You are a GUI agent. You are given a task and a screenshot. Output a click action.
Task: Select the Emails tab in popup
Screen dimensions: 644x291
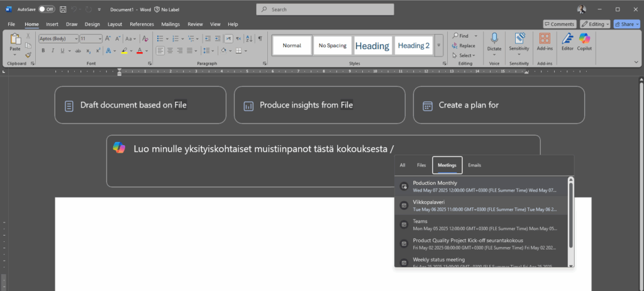(x=474, y=165)
